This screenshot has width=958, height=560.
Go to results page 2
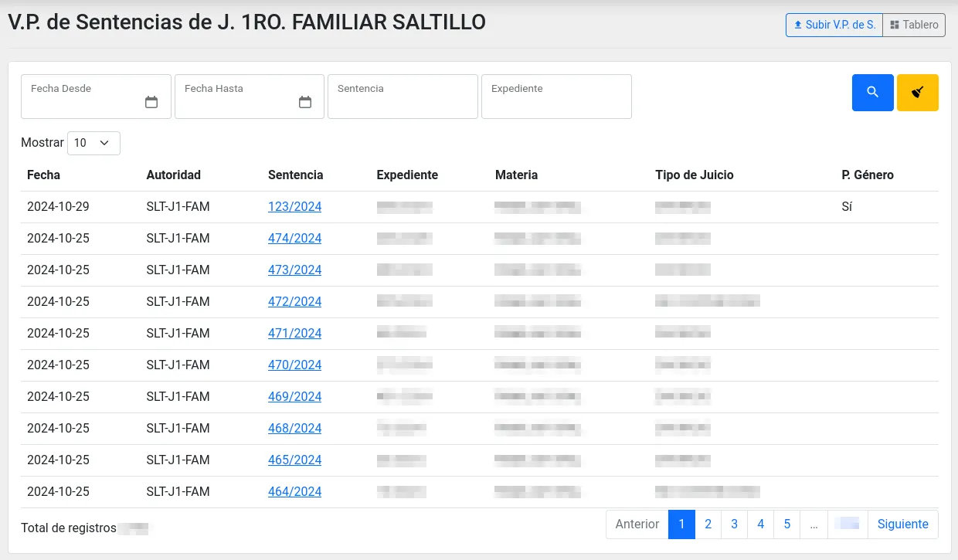pos(708,524)
